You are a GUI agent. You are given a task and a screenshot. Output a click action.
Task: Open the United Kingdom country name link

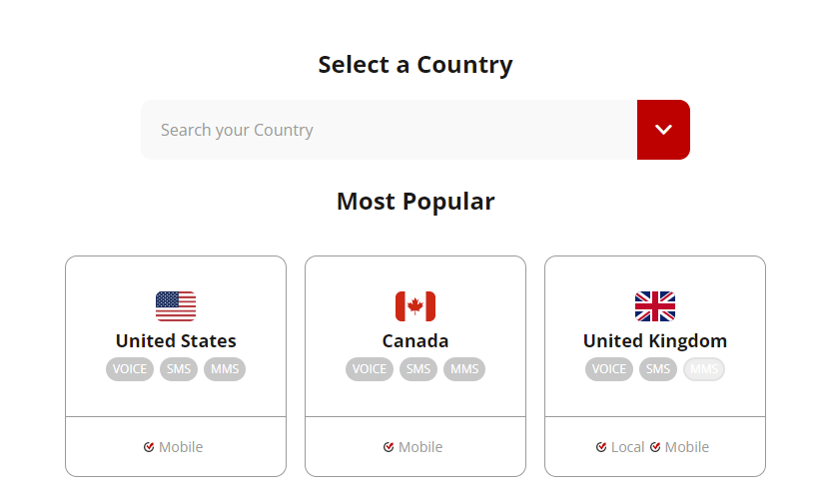655,341
